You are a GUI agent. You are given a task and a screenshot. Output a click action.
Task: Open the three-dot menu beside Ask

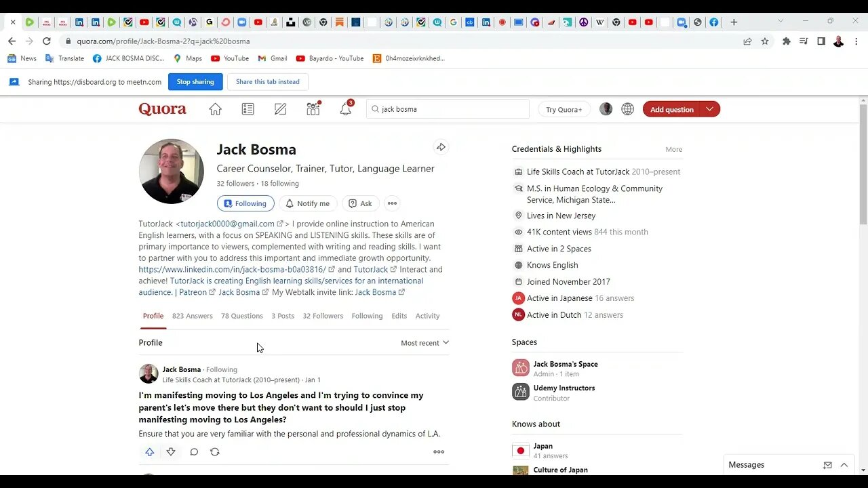[x=392, y=203]
